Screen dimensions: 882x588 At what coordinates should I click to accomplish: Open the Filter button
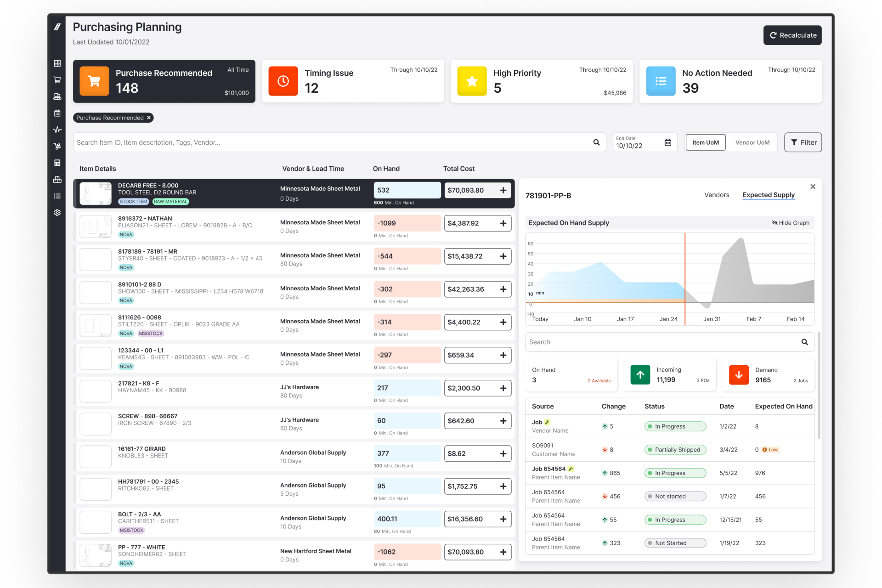coord(803,142)
